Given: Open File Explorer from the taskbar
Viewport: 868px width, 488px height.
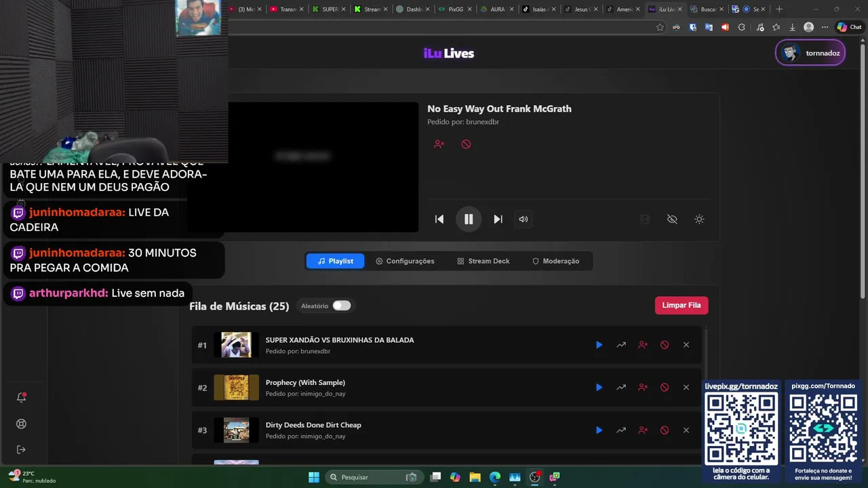Looking at the screenshot, I should (x=475, y=477).
